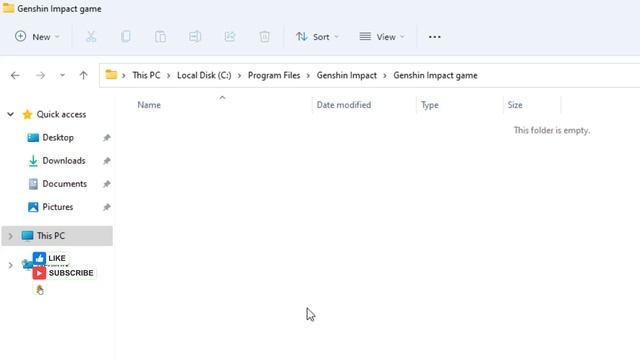Click the Cut scissors icon
The height and width of the screenshot is (360, 640).
pos(91,37)
